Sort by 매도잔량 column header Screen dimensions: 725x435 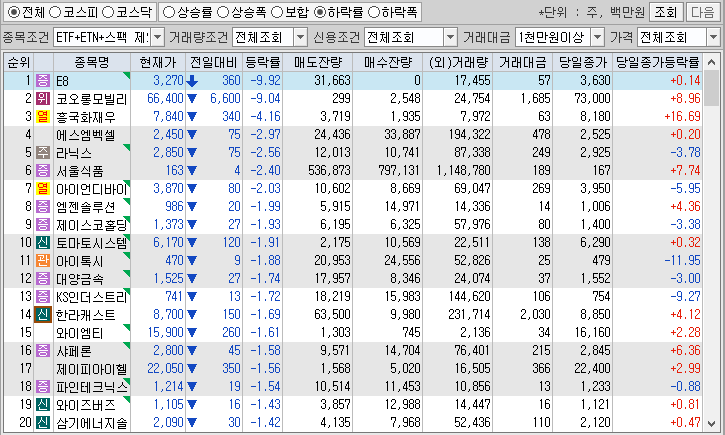tap(318, 62)
